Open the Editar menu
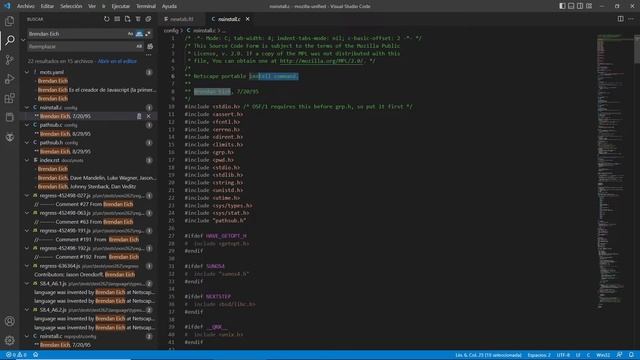The width and height of the screenshot is (640, 360). 47,6
